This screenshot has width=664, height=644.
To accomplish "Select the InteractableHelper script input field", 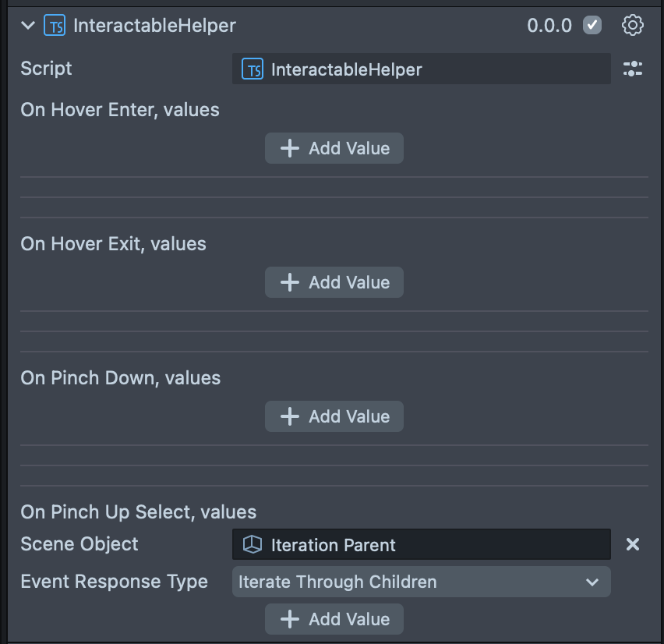I will tap(421, 69).
